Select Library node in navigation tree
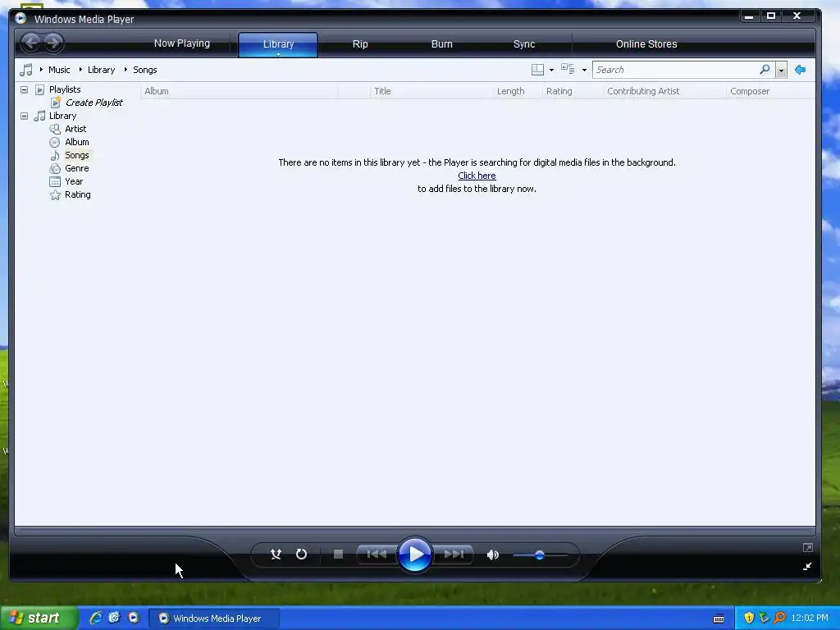840x630 pixels. 62,116
